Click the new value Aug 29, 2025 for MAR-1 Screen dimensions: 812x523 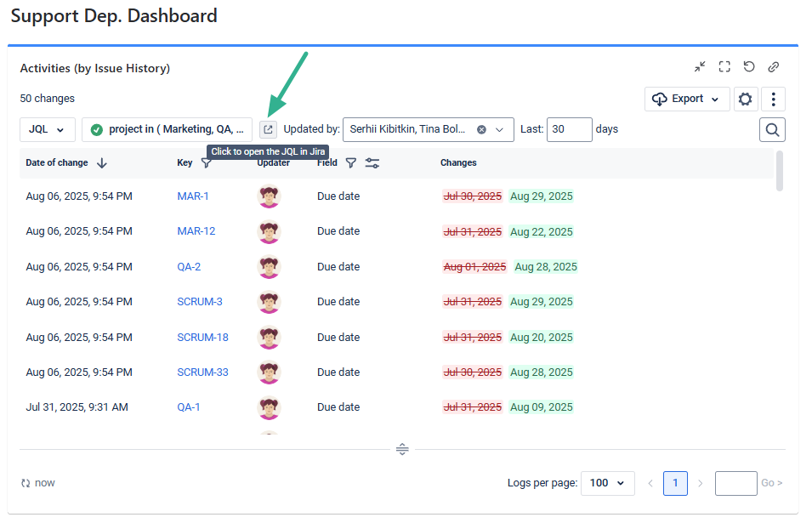(x=541, y=196)
